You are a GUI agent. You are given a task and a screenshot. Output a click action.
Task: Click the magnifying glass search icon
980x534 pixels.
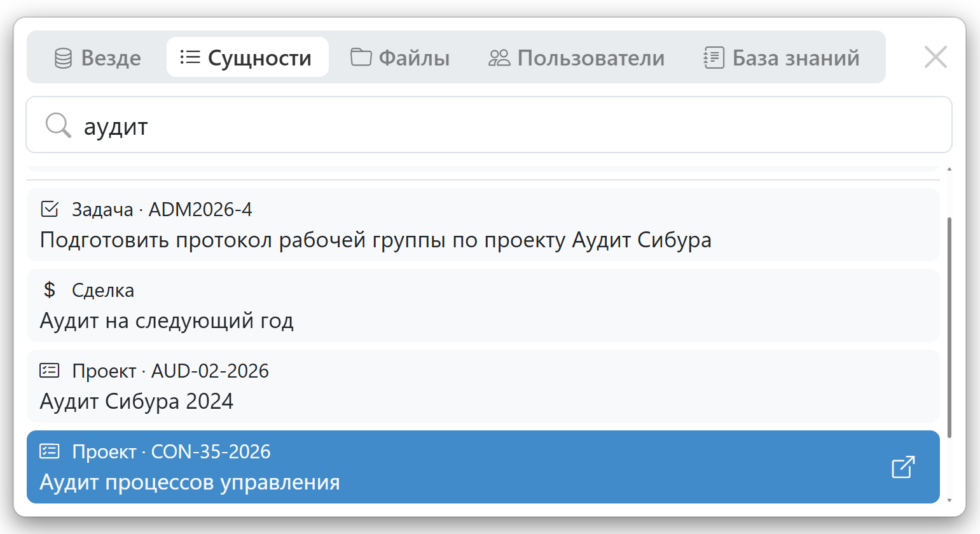point(58,125)
